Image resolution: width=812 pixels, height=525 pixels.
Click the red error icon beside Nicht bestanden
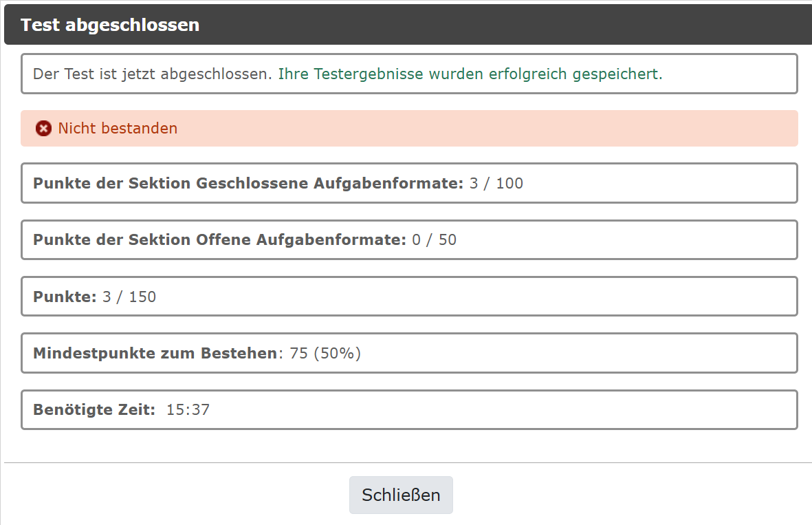tap(43, 128)
